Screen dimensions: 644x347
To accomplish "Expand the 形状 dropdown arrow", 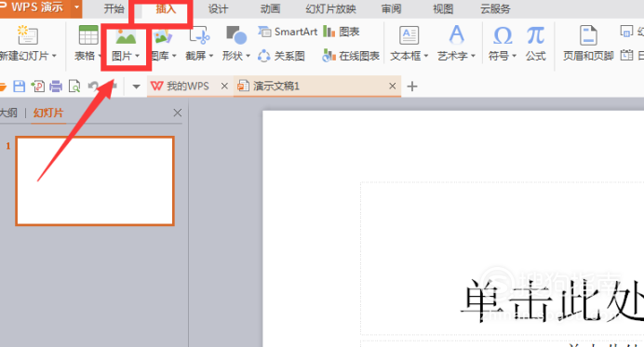I will (248, 56).
